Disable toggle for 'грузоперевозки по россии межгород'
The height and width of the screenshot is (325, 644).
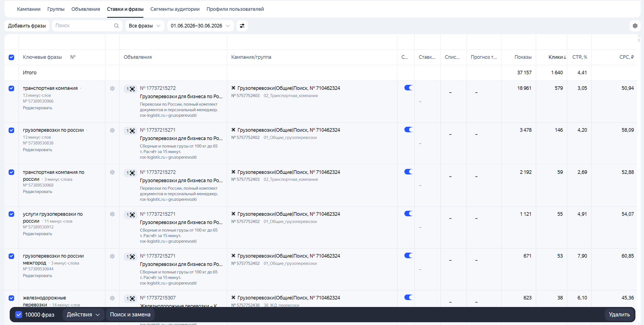[x=408, y=256]
